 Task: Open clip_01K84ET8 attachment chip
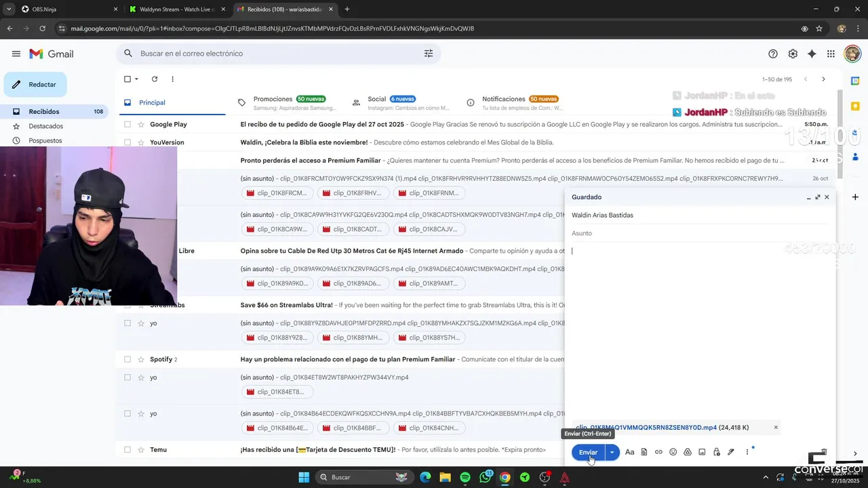(277, 392)
